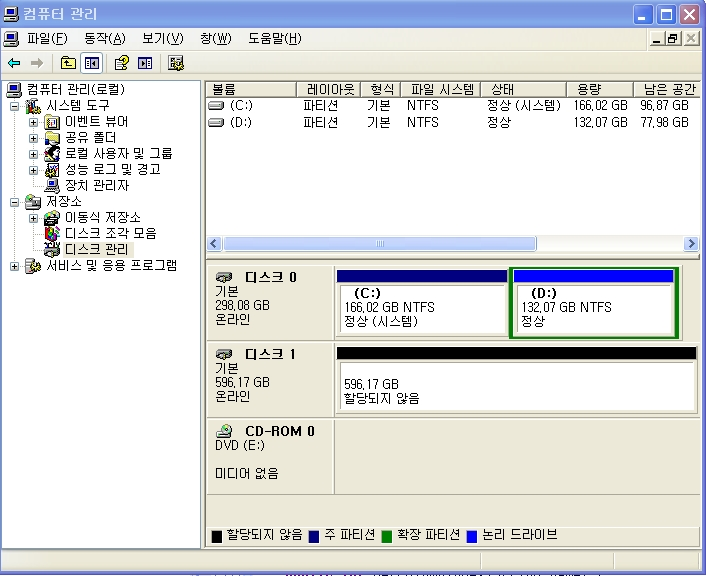Minimize the inner MMC child window
Screen dimensions: 706x576
656,39
